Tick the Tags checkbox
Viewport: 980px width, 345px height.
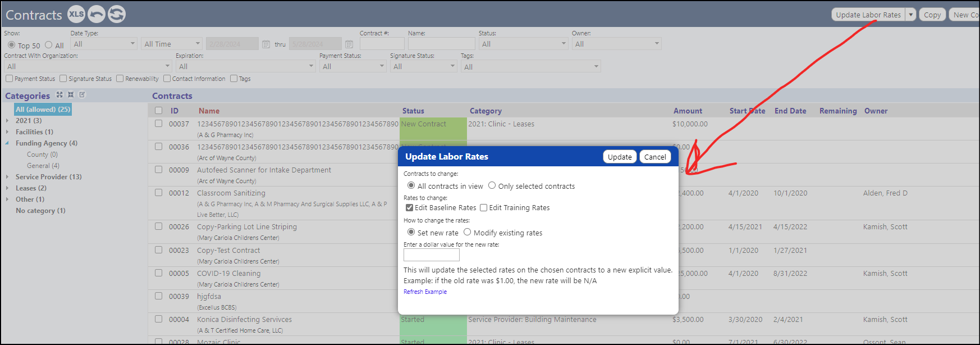click(233, 79)
